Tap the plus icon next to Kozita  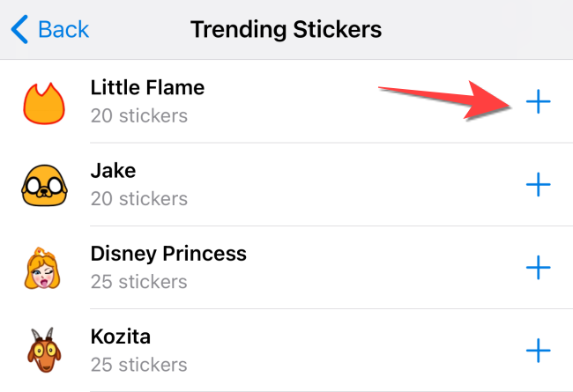pyautogui.click(x=538, y=351)
